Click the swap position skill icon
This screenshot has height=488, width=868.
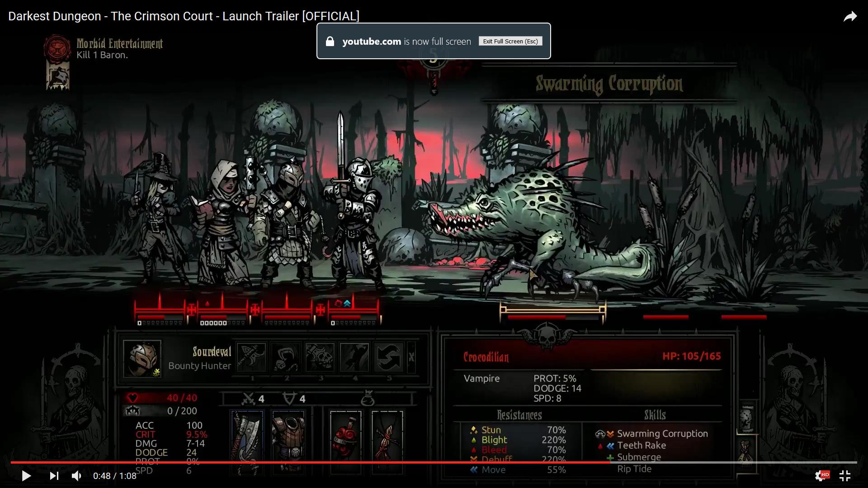[x=389, y=357]
